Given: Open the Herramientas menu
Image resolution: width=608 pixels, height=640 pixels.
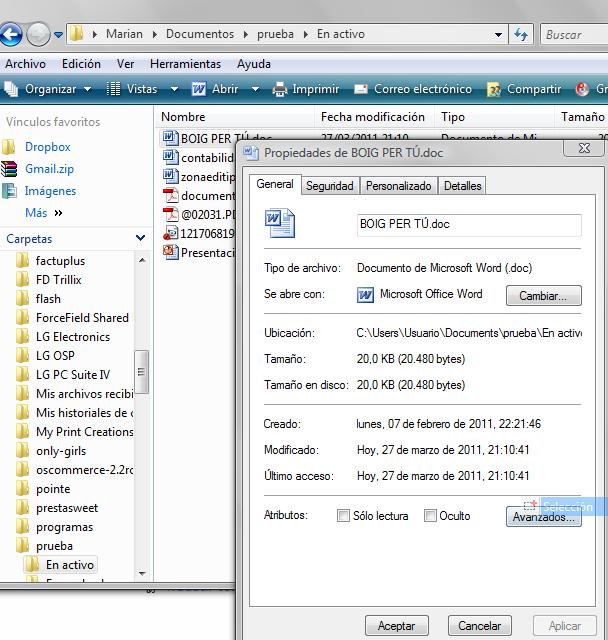Looking at the screenshot, I should point(185,64).
